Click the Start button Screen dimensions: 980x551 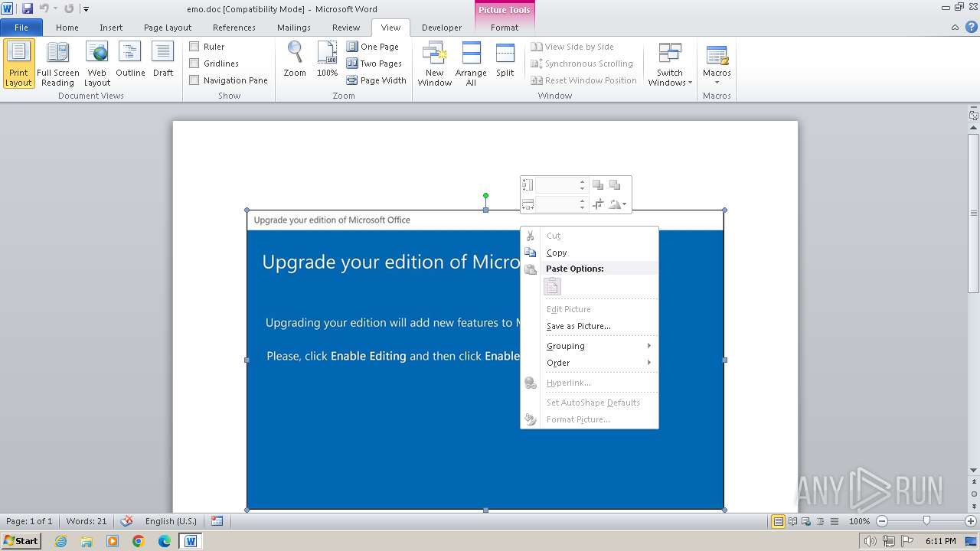[x=21, y=540]
